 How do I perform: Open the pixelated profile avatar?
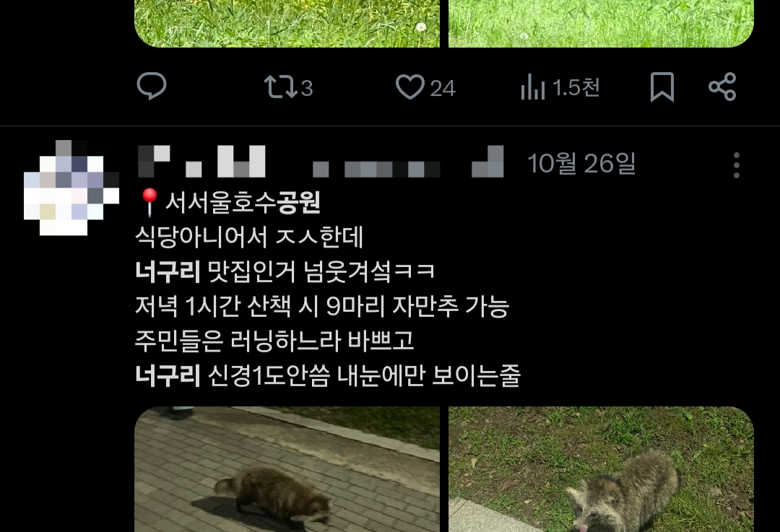71,188
